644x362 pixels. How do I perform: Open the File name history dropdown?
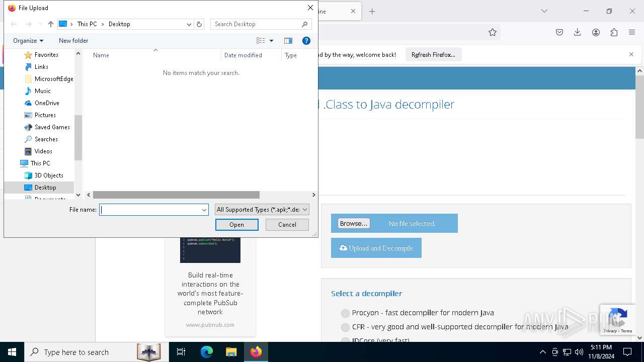coord(204,210)
